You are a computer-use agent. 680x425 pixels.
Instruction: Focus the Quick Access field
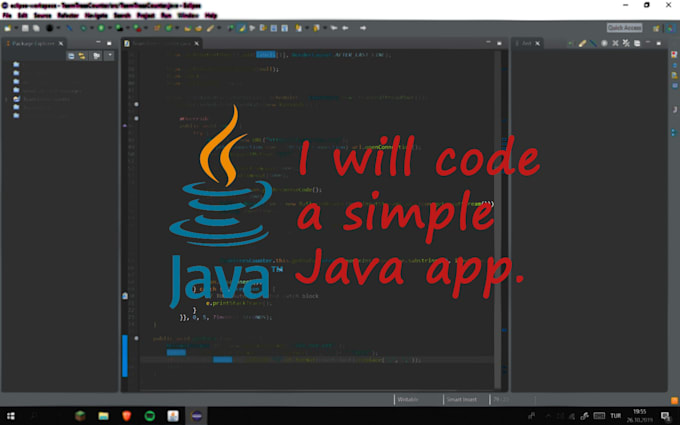pyautogui.click(x=624, y=28)
